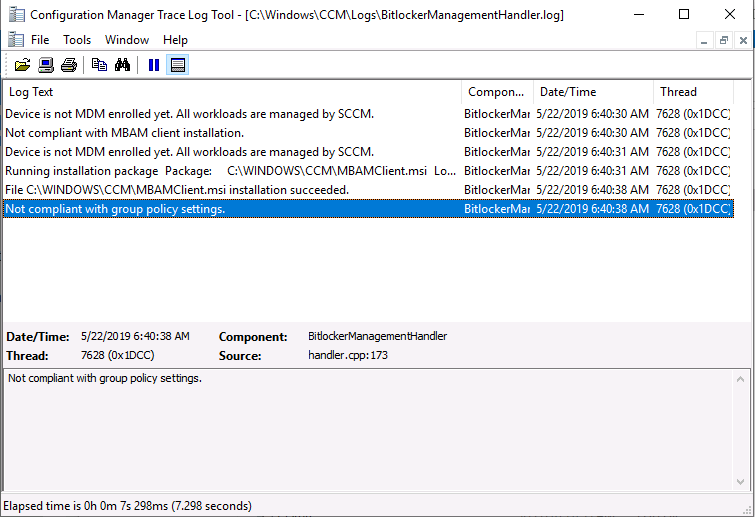Minimize the inner log document window
This screenshot has height=517, width=755.
704,40
